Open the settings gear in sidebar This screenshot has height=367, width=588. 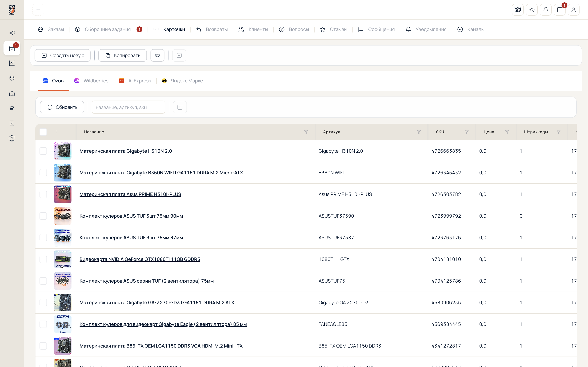[x=12, y=138]
